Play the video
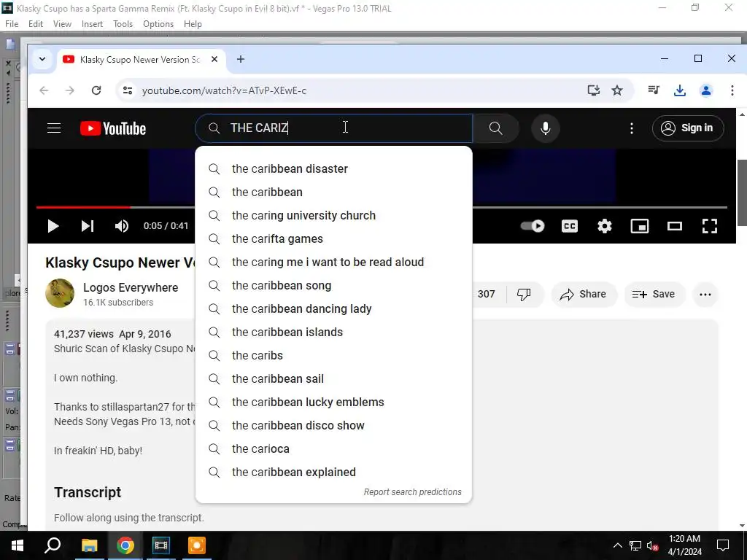The height and width of the screenshot is (560, 747). [53, 226]
